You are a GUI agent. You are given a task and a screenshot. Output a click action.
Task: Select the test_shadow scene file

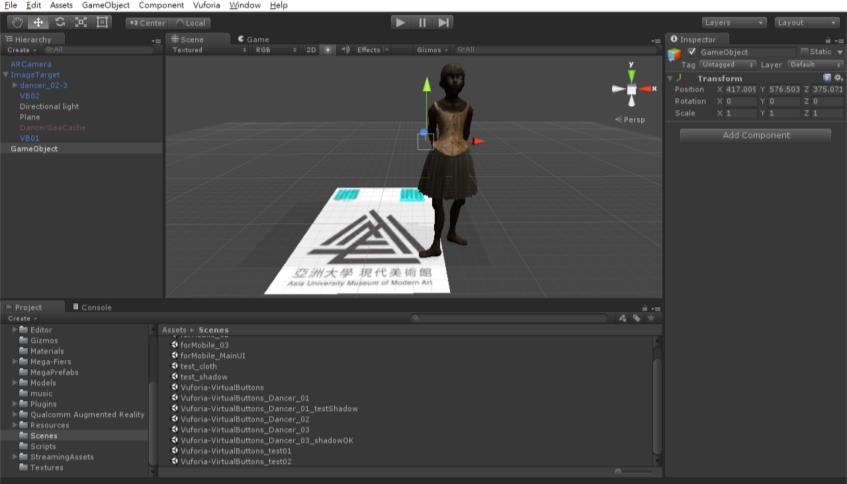pos(204,377)
